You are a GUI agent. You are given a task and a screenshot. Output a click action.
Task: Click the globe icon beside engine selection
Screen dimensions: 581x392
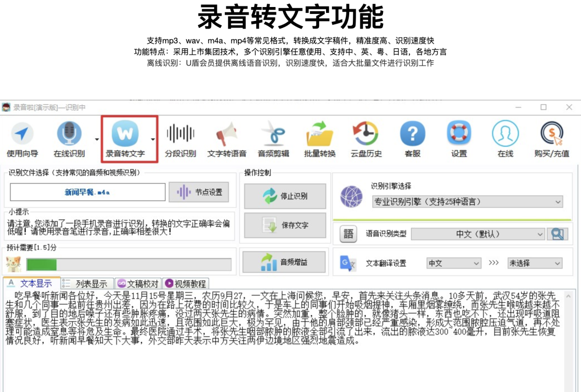point(351,197)
